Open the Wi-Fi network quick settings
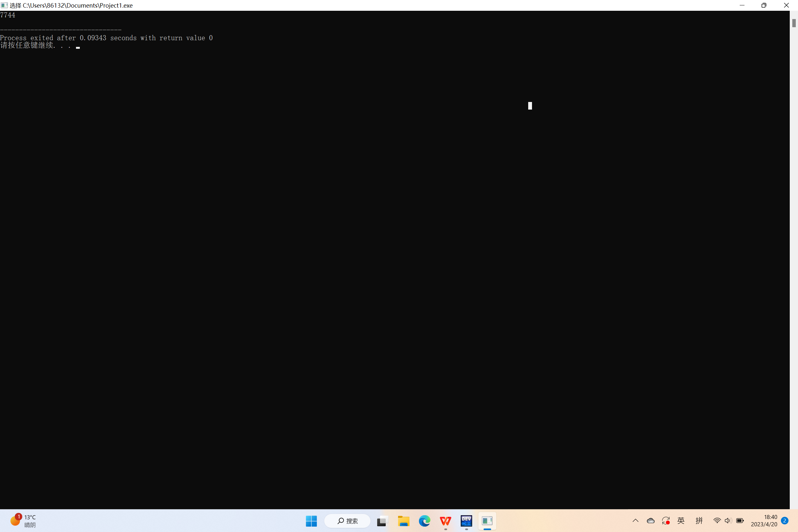 [717, 521]
